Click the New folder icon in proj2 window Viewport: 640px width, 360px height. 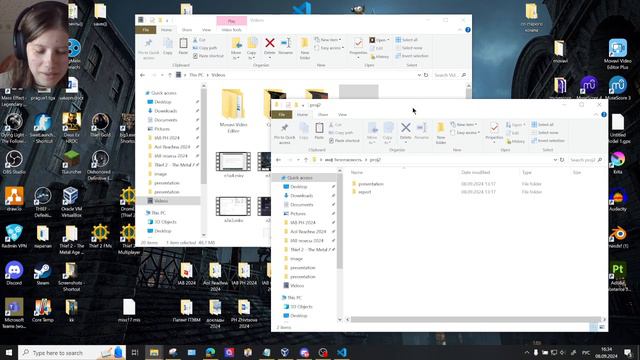tap(441, 133)
